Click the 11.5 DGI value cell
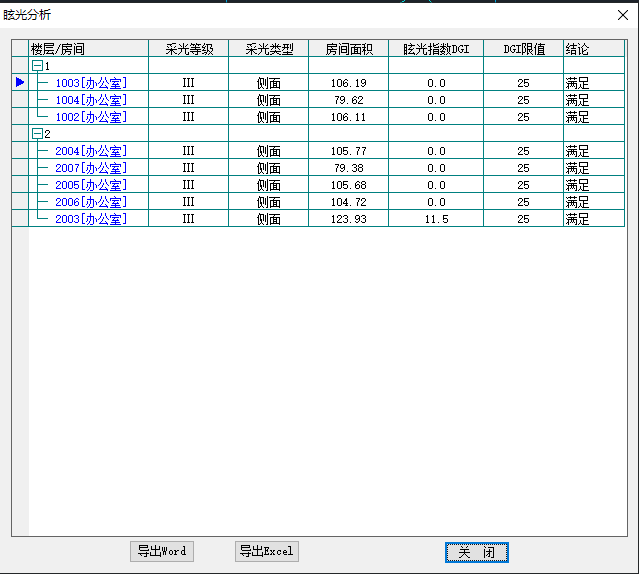The image size is (639, 574). (436, 219)
